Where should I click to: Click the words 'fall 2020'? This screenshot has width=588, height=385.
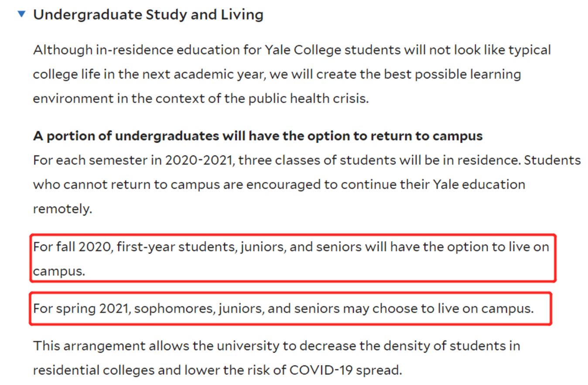[83, 247]
